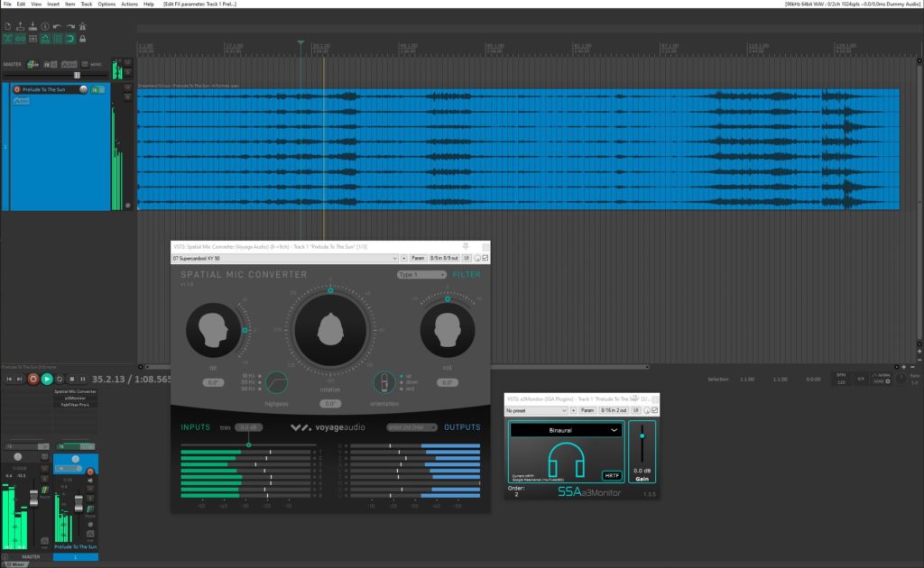The width and height of the screenshot is (924, 568).
Task: Toggle move envelope points with items icon
Action: pyautogui.click(x=45, y=39)
